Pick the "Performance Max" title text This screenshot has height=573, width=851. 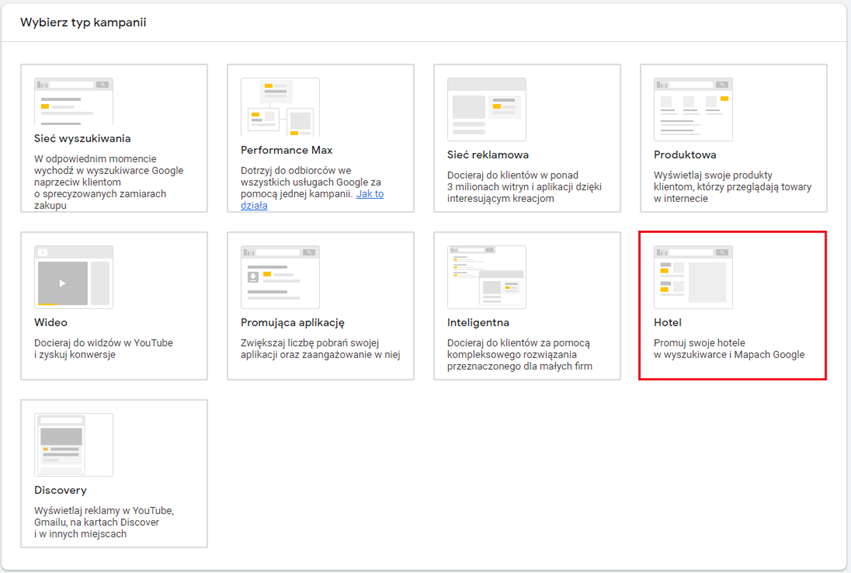tap(286, 150)
